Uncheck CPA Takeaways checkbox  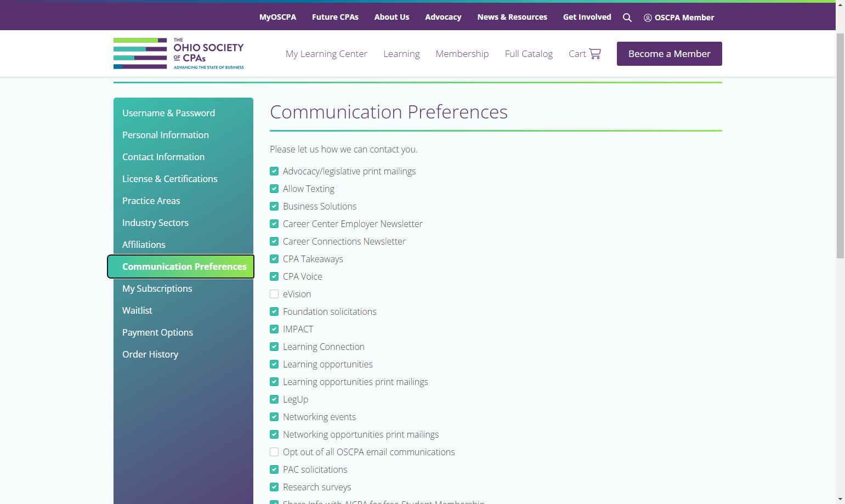[x=274, y=259]
